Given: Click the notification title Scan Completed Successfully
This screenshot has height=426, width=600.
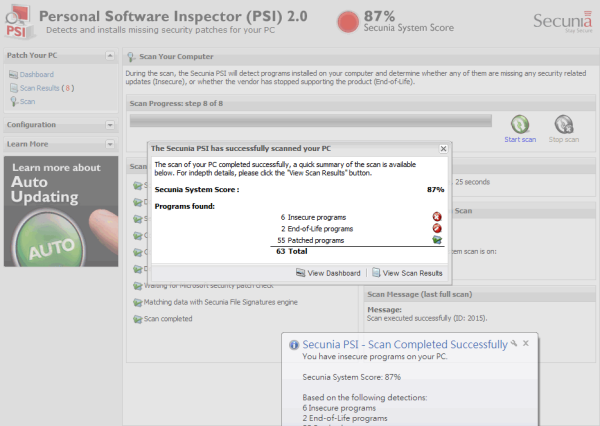Looking at the screenshot, I should 405,344.
